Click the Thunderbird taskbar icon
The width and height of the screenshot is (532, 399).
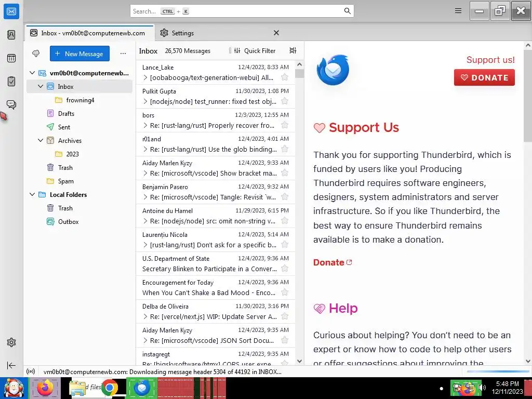142,388
